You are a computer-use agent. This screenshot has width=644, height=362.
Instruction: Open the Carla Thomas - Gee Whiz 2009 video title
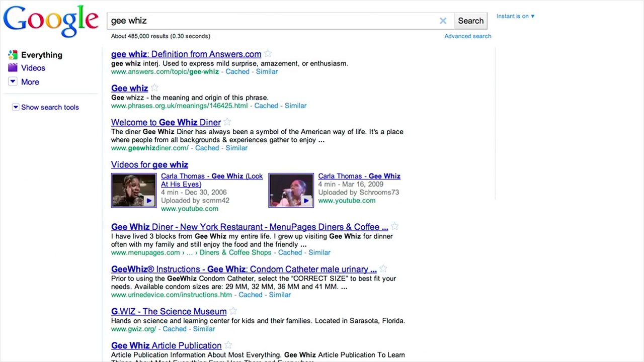[x=359, y=176]
